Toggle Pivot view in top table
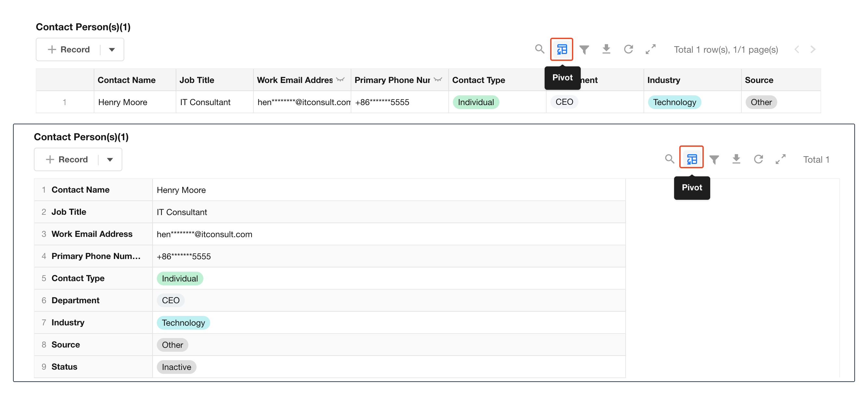The width and height of the screenshot is (868, 395). 562,49
